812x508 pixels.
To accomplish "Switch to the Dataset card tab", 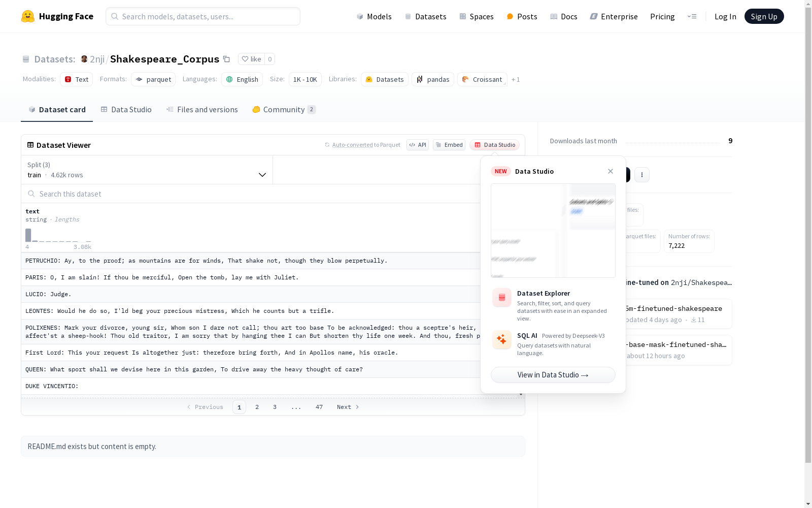I will [57, 109].
